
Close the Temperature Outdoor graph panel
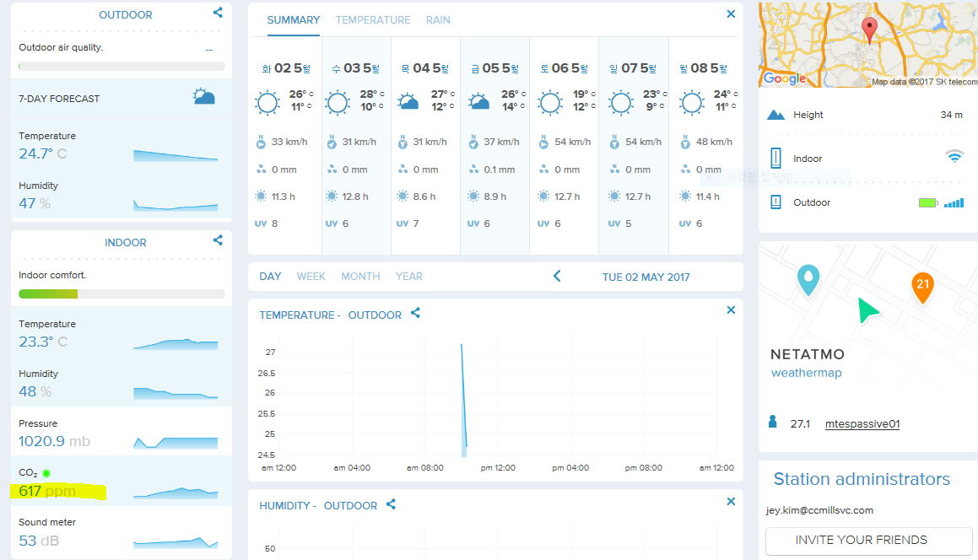(731, 310)
